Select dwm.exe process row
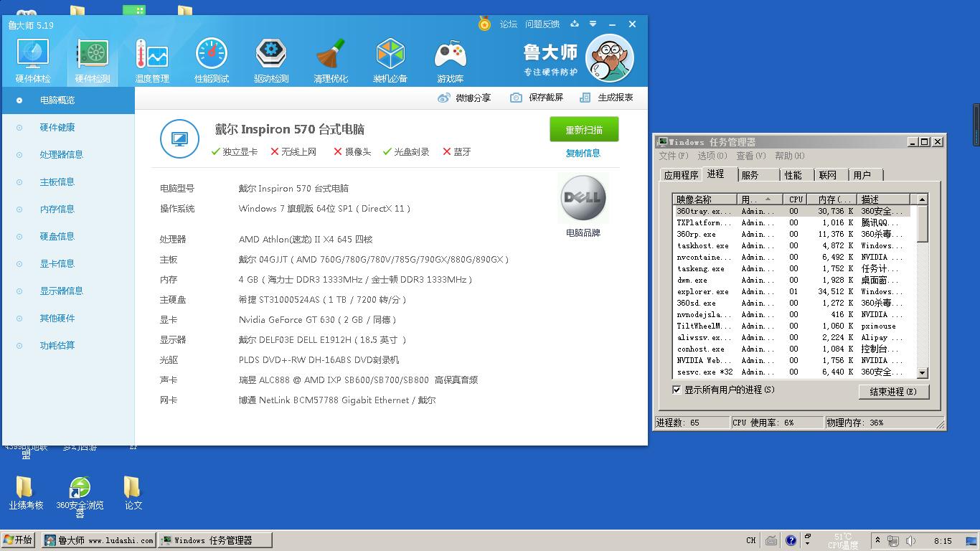 pos(792,281)
